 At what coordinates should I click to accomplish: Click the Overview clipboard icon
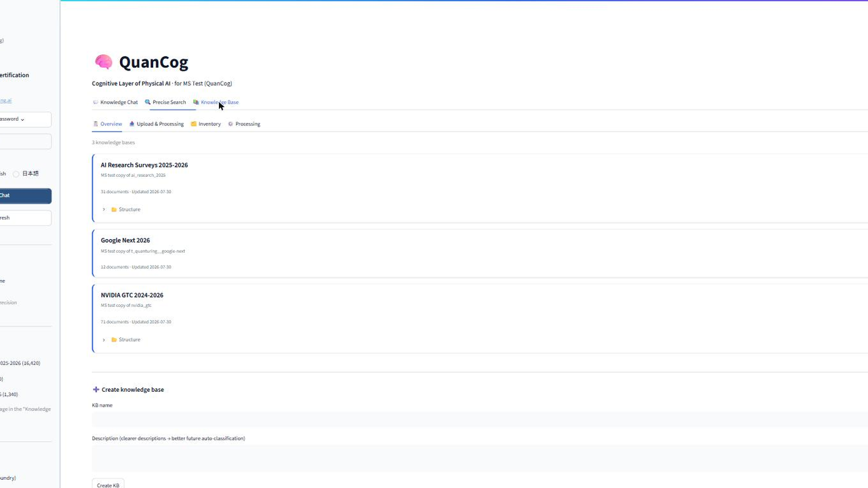tap(96, 124)
